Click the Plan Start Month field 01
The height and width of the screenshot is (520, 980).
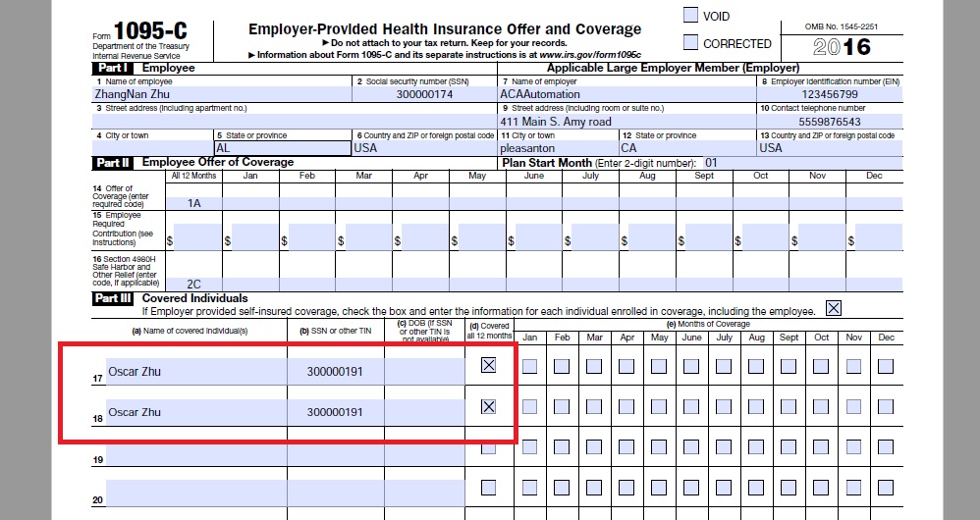pos(802,163)
